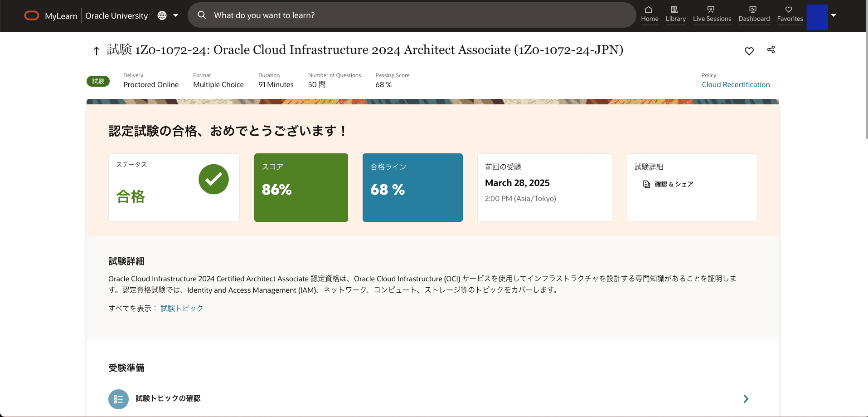This screenshot has height=417, width=868.
Task: Click MyLearn in the top bar
Action: (x=60, y=15)
